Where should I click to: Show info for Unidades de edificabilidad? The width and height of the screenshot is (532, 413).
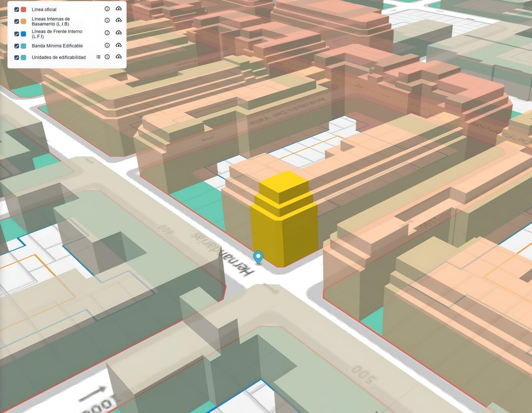point(107,57)
